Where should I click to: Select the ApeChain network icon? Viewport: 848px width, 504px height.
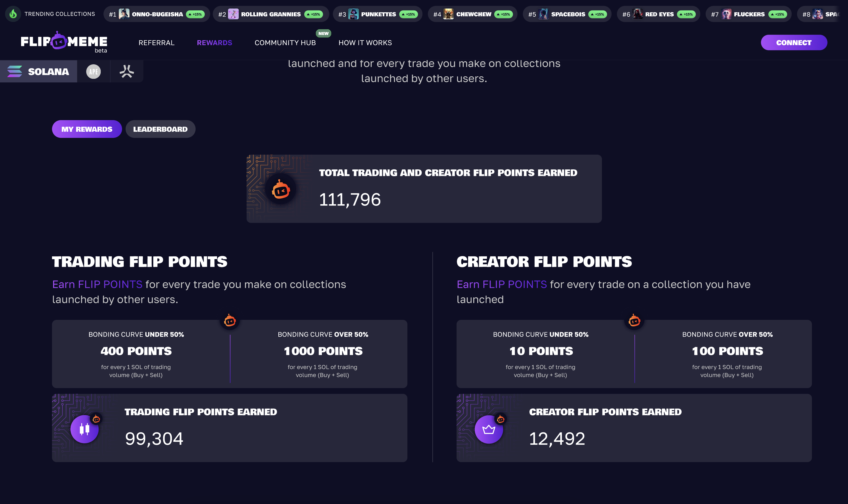coord(93,71)
